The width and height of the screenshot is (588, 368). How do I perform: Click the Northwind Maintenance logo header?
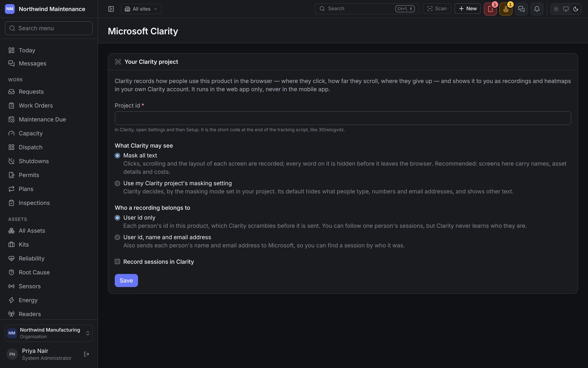(x=45, y=9)
